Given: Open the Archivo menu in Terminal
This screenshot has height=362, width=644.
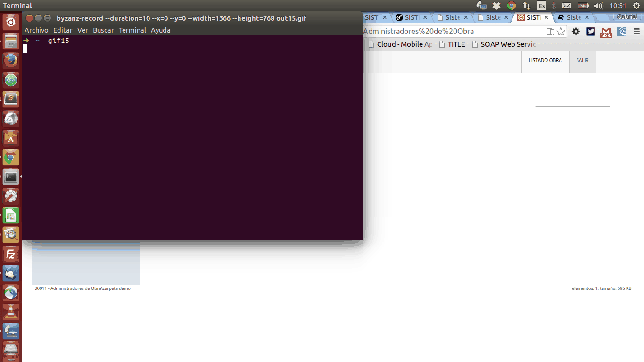Looking at the screenshot, I should point(36,30).
